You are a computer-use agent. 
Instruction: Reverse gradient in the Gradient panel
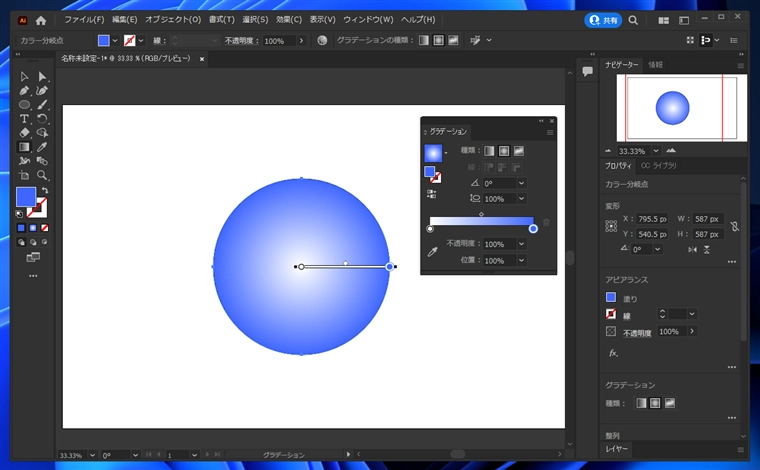(x=431, y=194)
